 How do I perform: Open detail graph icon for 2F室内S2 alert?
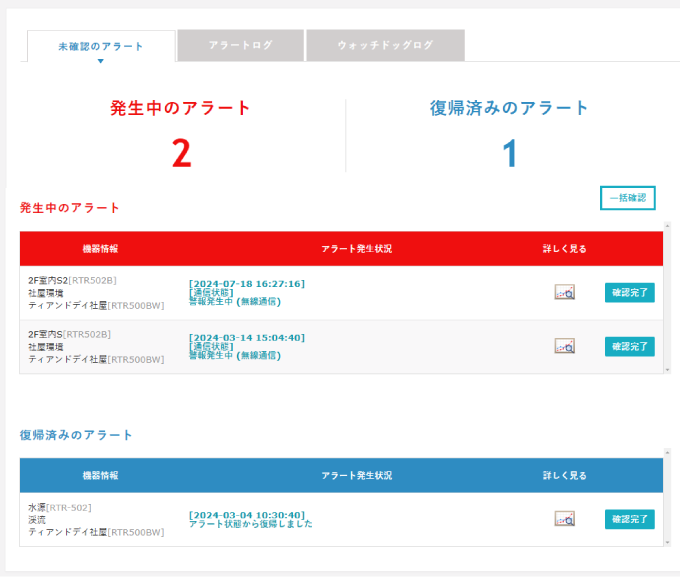pos(565,293)
